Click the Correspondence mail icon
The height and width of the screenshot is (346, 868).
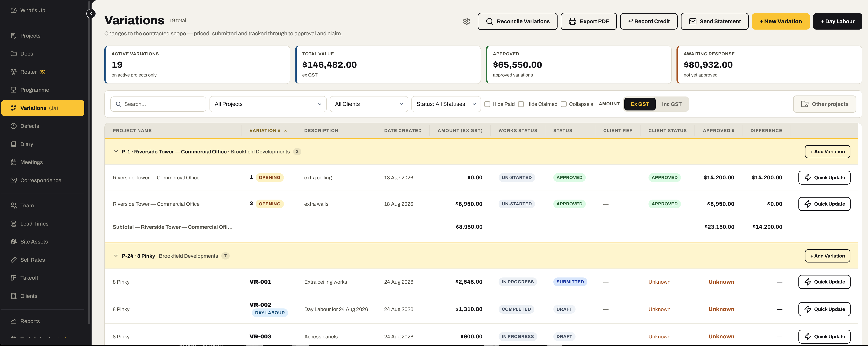[x=13, y=180]
